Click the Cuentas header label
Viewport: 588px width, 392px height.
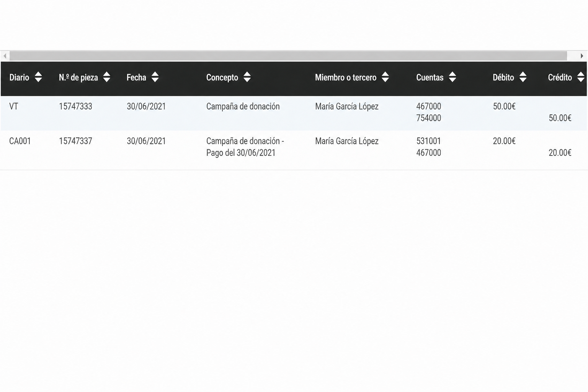(x=430, y=77)
